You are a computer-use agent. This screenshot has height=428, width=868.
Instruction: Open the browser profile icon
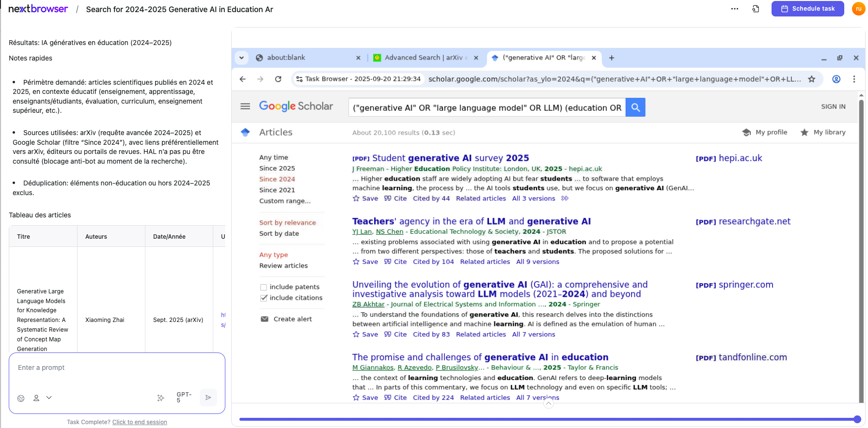836,79
